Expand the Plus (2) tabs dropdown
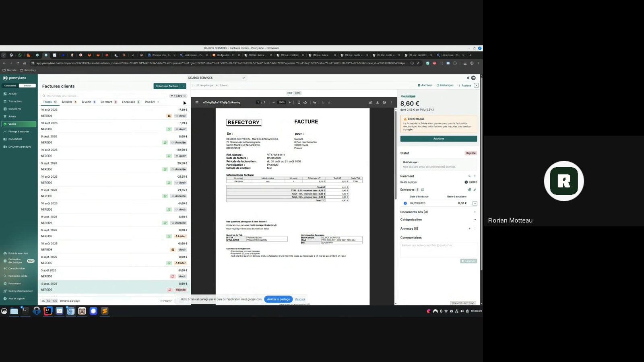Image resolution: width=644 pixels, height=362 pixels. coord(152,102)
